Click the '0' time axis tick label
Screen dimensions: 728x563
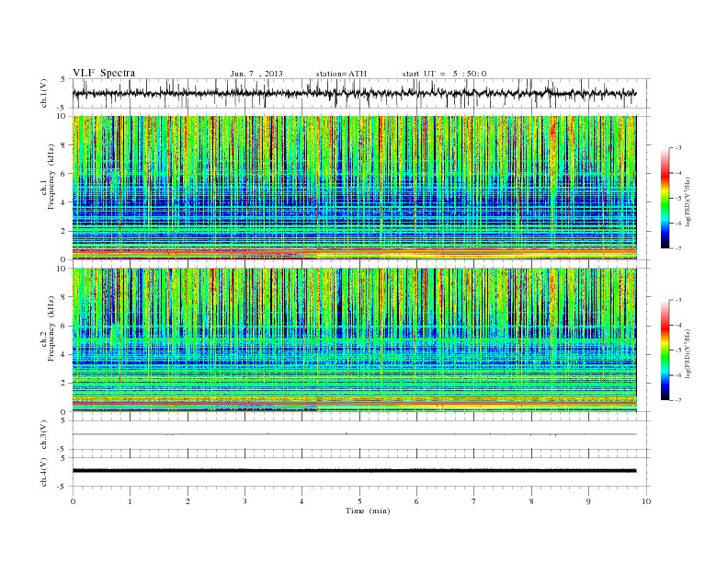(x=73, y=501)
